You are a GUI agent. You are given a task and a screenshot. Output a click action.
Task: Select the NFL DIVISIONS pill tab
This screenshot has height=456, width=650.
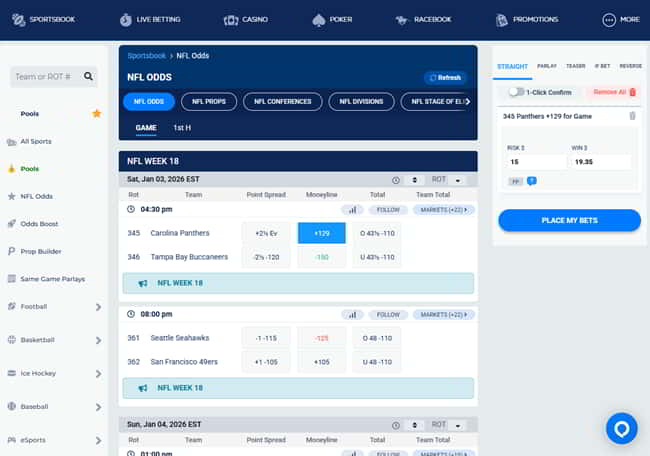(x=361, y=102)
